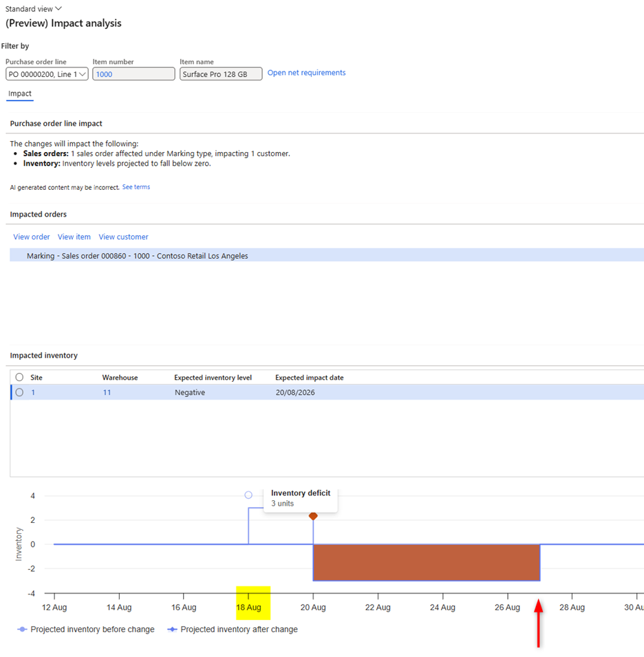The image size is (644, 657).
Task: Click the Item number field 1000
Action: coord(133,74)
